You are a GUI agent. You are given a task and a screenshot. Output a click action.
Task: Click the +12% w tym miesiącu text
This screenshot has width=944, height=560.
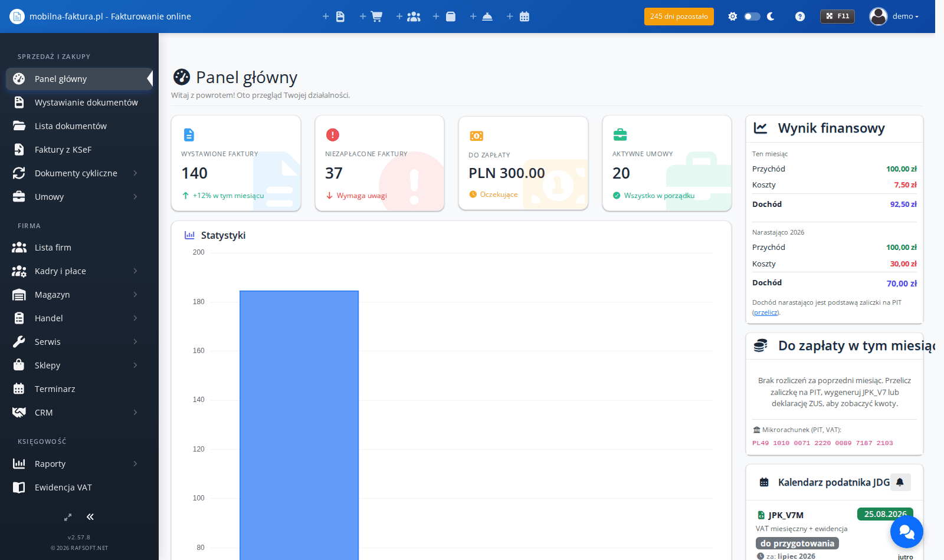point(228,196)
